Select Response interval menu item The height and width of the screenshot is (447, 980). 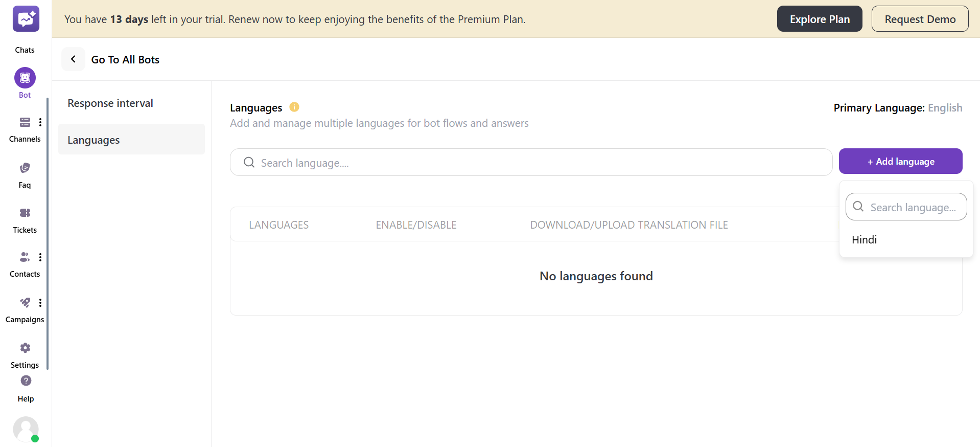coord(131,103)
